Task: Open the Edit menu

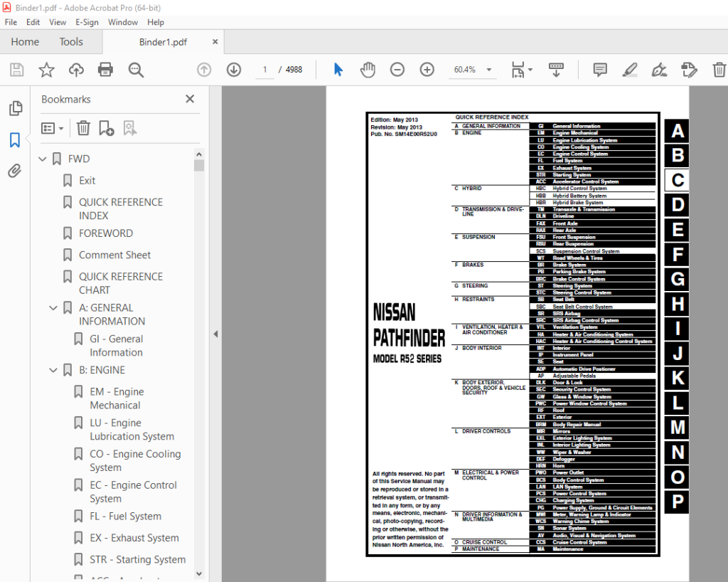Action: click(33, 22)
